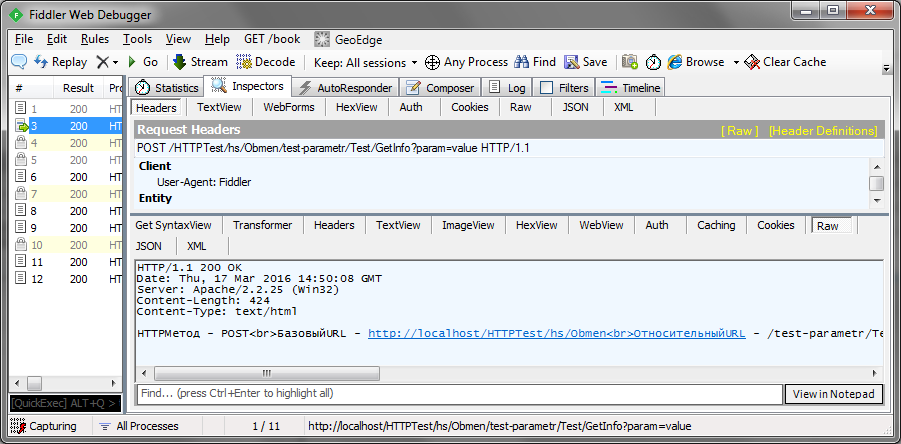Select the response WebView tab

[x=601, y=225]
